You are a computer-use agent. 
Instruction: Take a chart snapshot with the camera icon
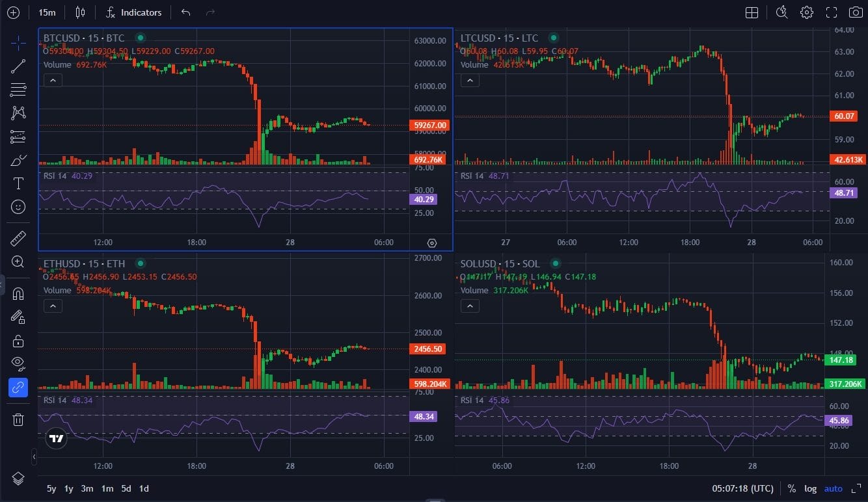(856, 12)
